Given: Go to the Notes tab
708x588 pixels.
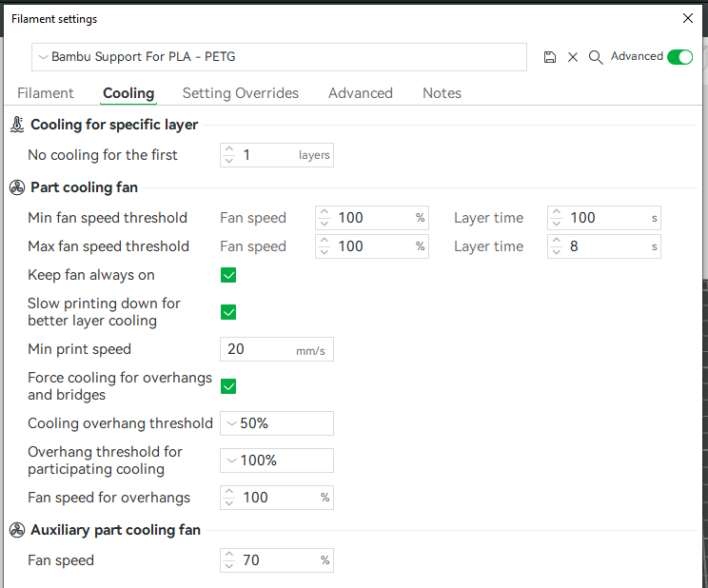Looking at the screenshot, I should coord(442,93).
